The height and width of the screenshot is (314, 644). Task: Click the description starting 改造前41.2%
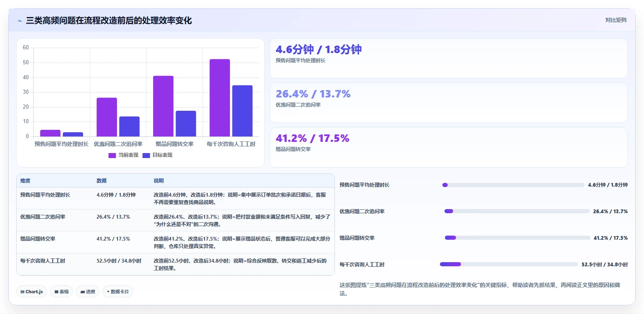click(242, 242)
